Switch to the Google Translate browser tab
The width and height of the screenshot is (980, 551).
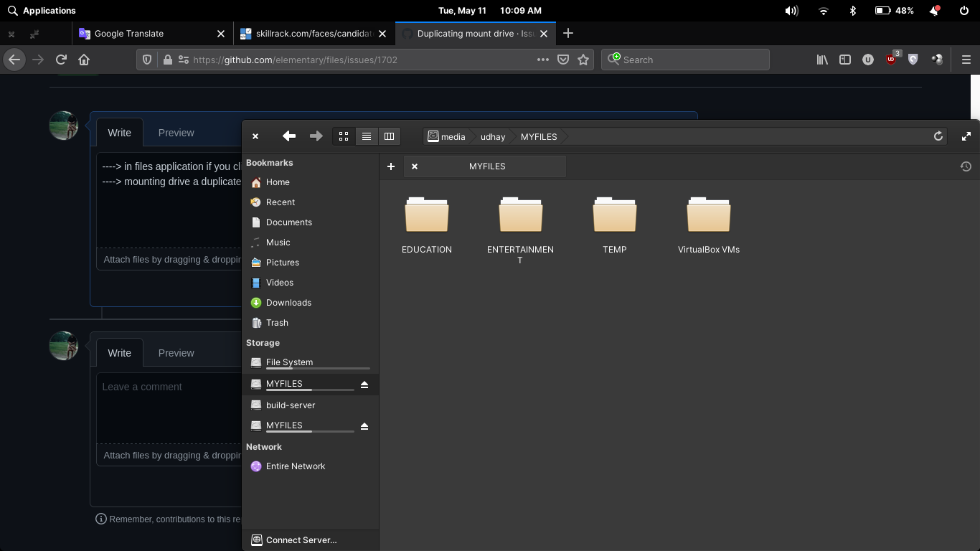coord(151,34)
